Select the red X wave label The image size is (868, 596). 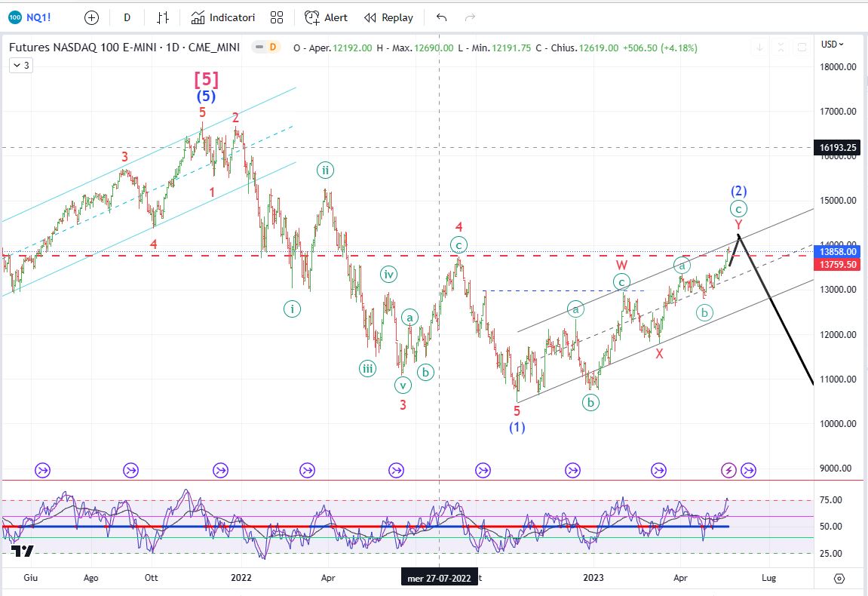[x=659, y=354]
